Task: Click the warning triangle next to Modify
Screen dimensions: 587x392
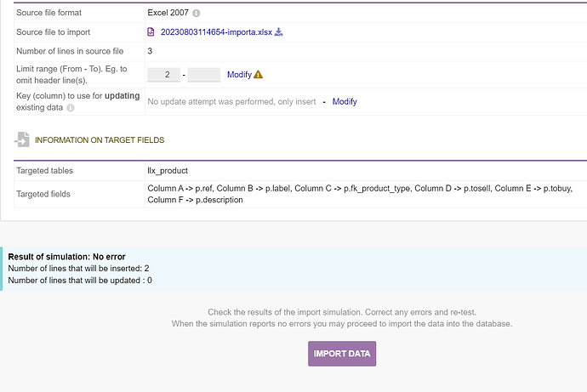Action: (259, 75)
